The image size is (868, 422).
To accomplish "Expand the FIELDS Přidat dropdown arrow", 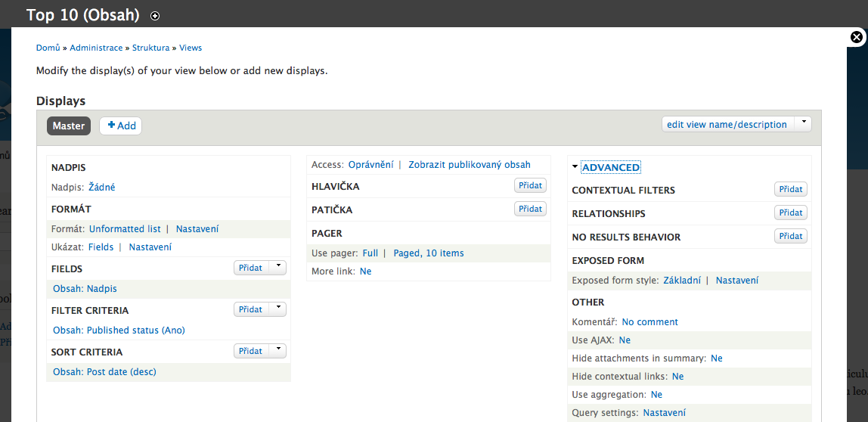I will [x=278, y=268].
